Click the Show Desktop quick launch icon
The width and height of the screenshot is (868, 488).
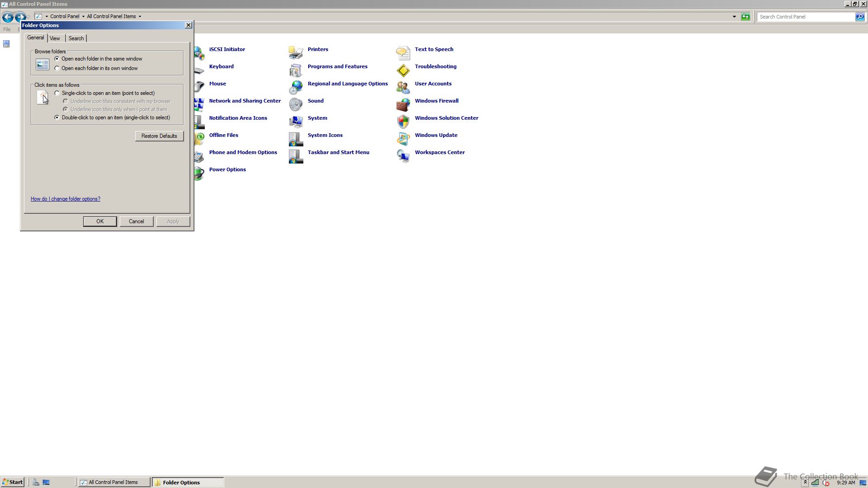pyautogui.click(x=46, y=482)
